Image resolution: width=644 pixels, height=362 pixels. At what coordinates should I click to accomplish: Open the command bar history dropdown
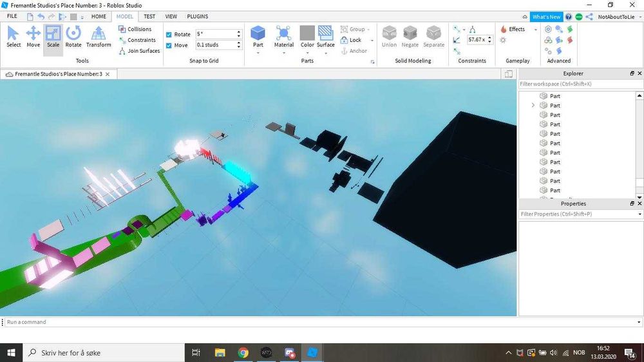(x=639, y=322)
